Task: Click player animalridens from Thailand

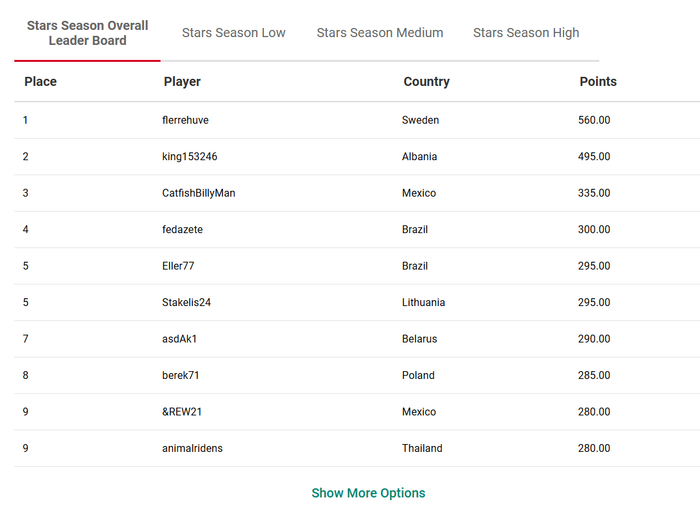Action: [193, 449]
